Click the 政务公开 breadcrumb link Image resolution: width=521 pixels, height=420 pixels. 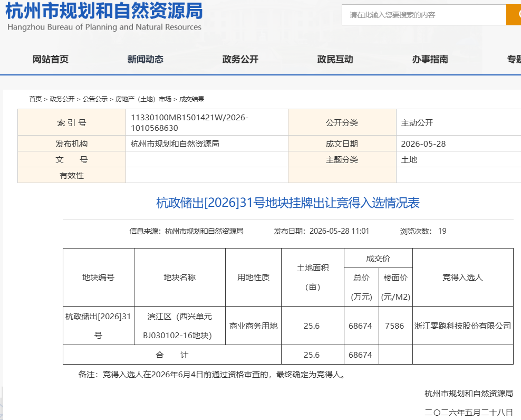62,99
